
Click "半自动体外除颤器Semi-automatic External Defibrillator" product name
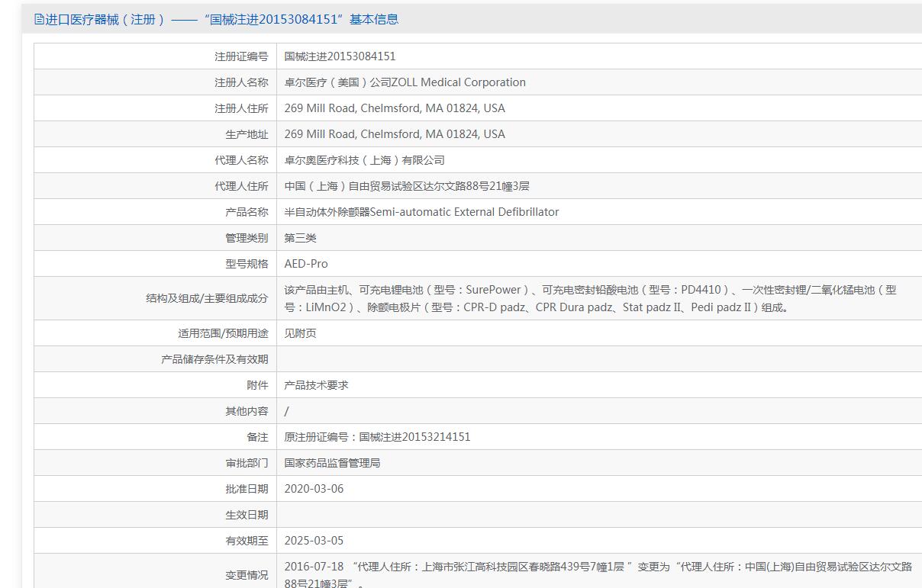click(421, 212)
